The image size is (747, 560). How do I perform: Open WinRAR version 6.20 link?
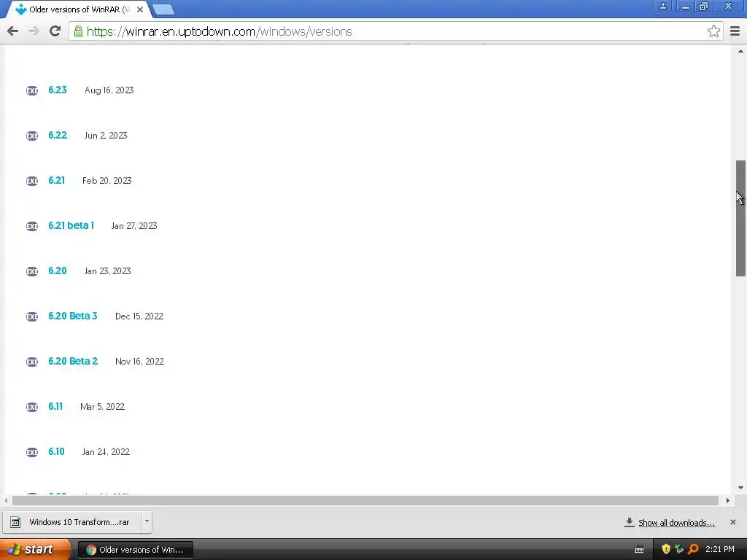(57, 271)
